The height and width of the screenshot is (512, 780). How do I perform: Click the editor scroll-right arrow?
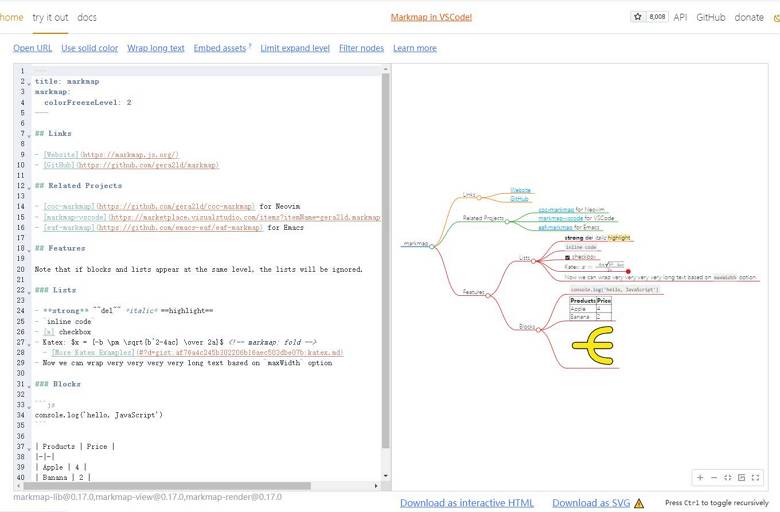[376, 486]
